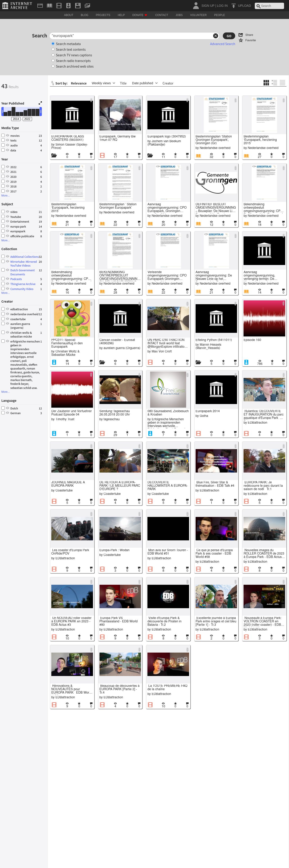Click the right handle of year histogram slider
Viewport: 289px width, 868px height.
[x=41, y=111]
